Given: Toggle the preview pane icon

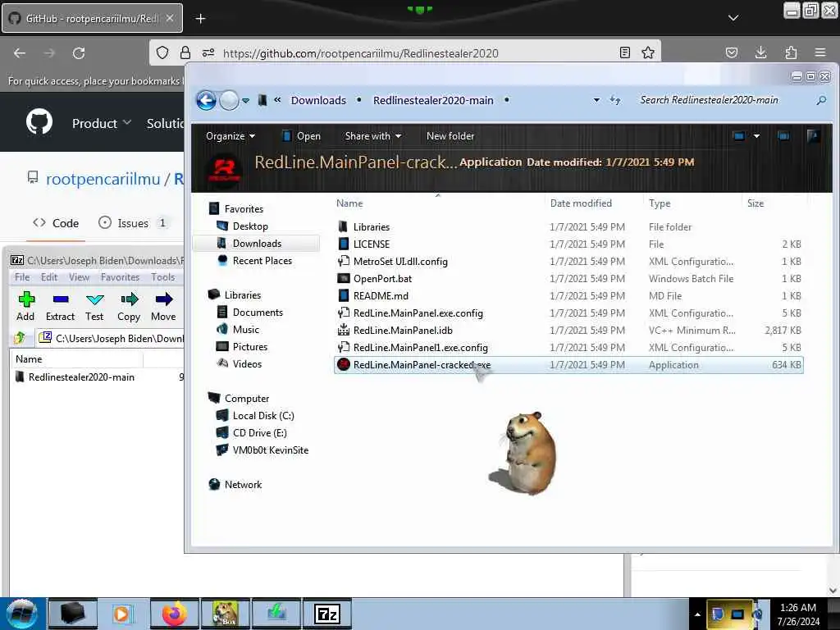Looking at the screenshot, I should coord(783,136).
